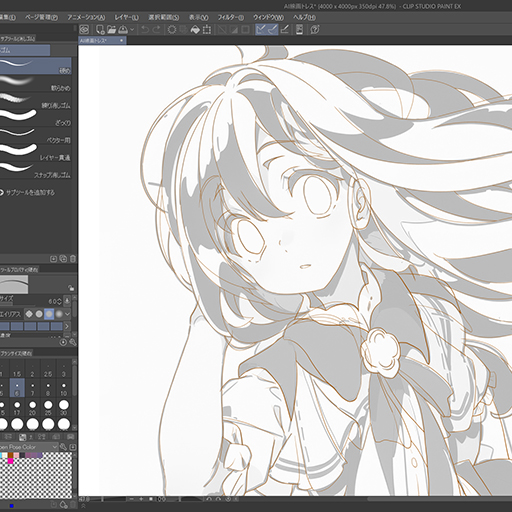
Task: Expand the save options dropdown arrow
Action: [132, 30]
